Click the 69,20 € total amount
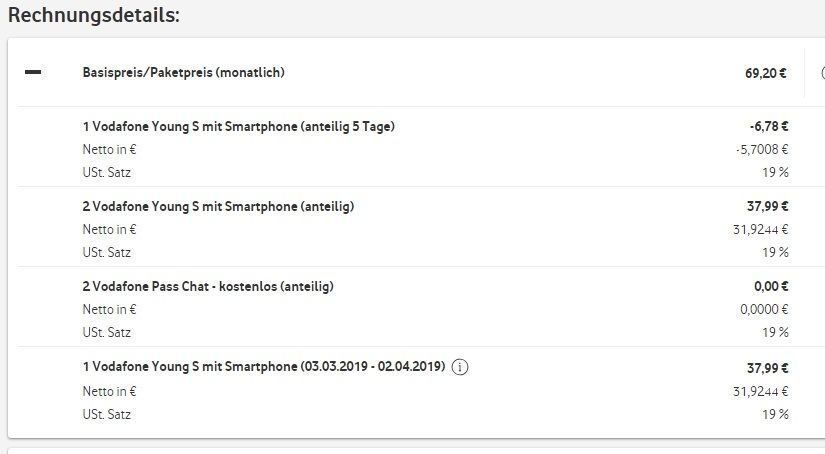Screen dimensions: 825x454 click(x=766, y=73)
